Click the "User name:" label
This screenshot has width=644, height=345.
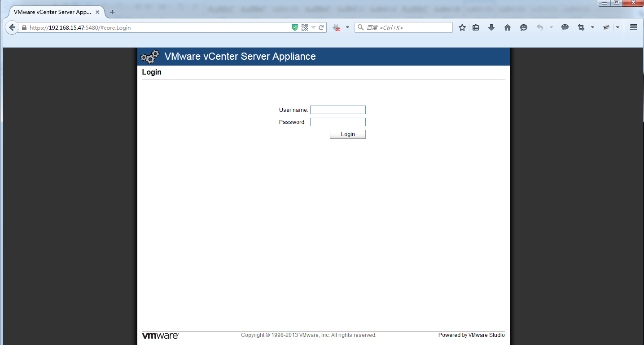(x=294, y=110)
